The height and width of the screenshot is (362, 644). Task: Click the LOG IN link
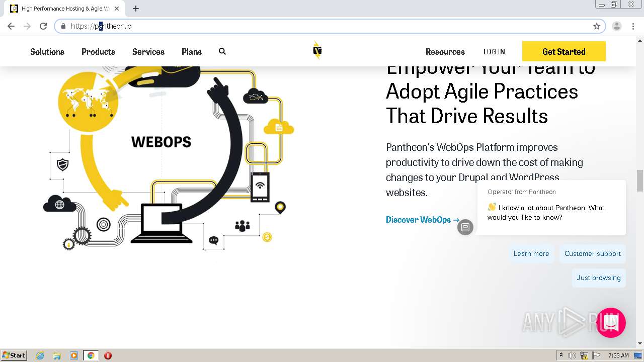[494, 52]
